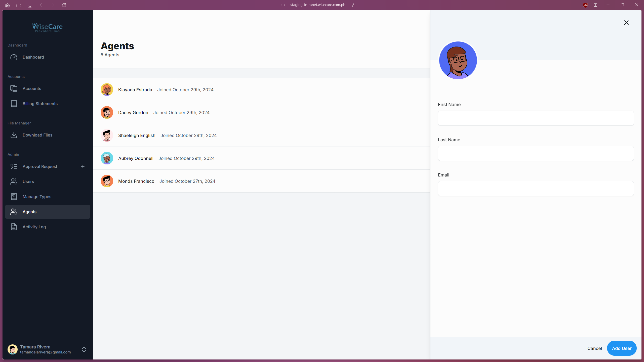This screenshot has height=362, width=644.
Task: Open Accounts menu item
Action: 32,88
